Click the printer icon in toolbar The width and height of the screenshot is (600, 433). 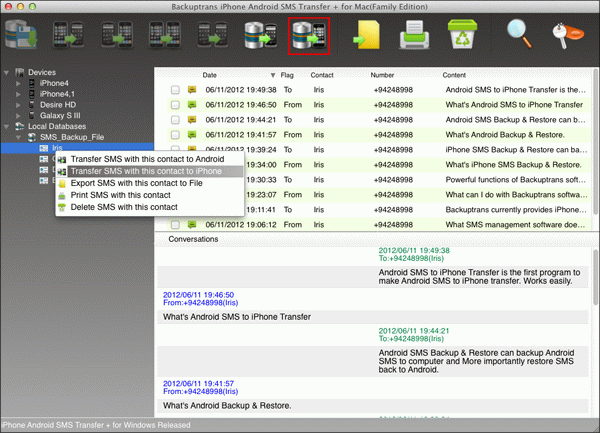click(415, 37)
